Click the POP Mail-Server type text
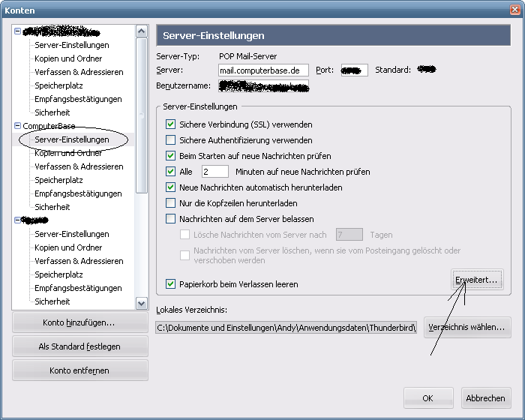The height and width of the screenshot is (420, 525). [x=247, y=56]
